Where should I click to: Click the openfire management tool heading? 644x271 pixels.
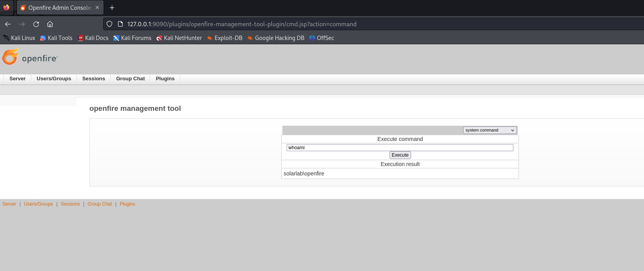(135, 108)
